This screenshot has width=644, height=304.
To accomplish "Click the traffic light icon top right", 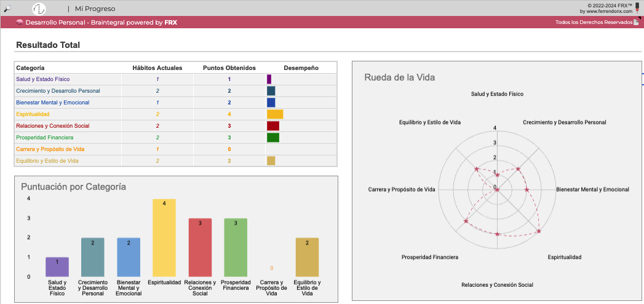I will point(637,5).
